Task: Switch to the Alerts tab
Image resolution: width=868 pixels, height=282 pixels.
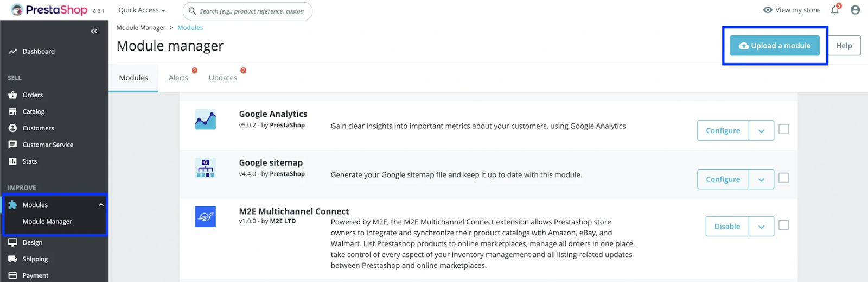Action: pos(178,78)
